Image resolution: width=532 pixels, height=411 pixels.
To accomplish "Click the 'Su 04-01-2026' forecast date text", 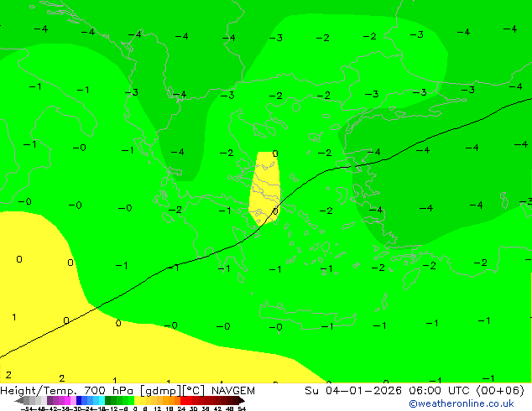I will coord(353,391).
